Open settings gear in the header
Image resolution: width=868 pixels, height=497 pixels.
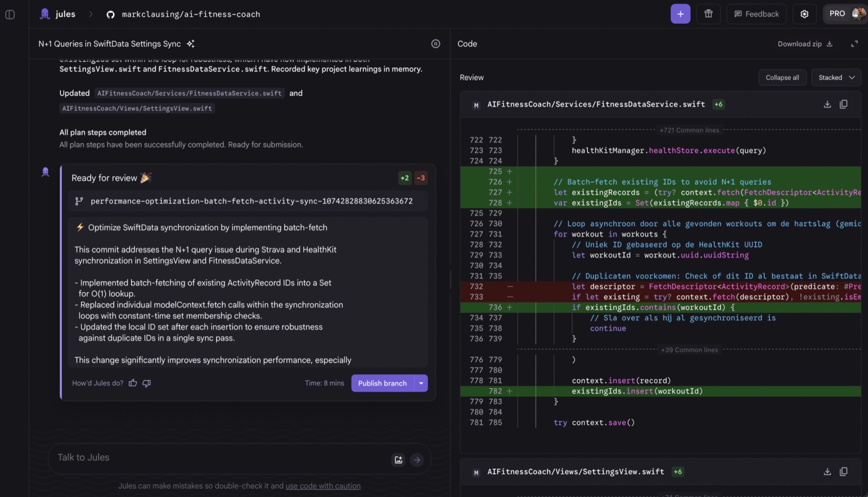click(x=804, y=14)
